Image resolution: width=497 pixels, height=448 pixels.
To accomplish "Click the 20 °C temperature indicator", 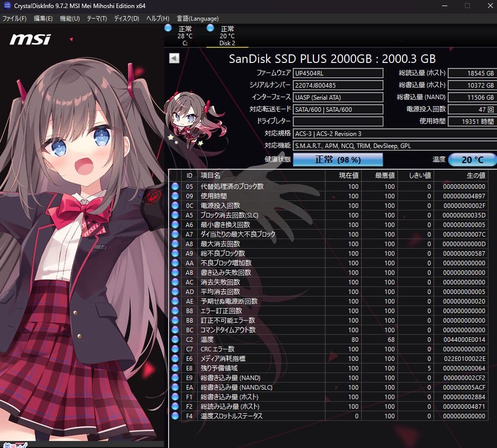I will [x=472, y=160].
